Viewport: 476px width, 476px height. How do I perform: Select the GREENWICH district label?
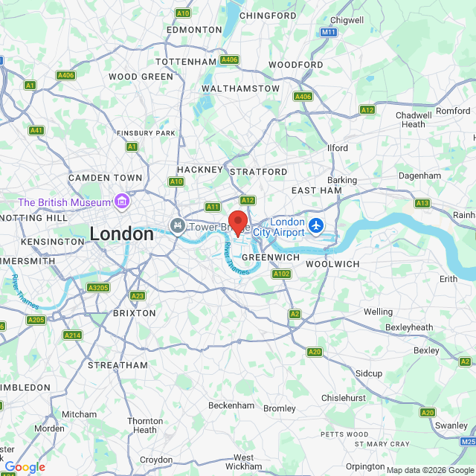pos(271,257)
